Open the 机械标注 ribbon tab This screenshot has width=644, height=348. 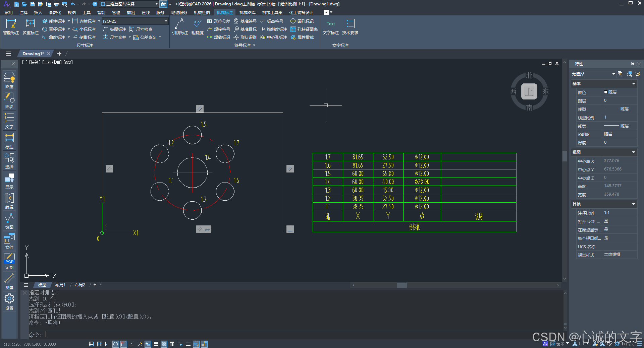click(224, 12)
